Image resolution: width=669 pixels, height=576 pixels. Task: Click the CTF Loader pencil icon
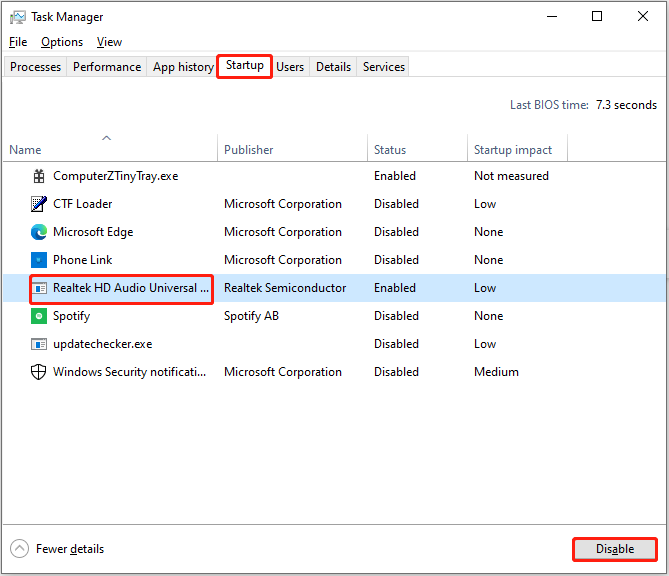click(39, 204)
